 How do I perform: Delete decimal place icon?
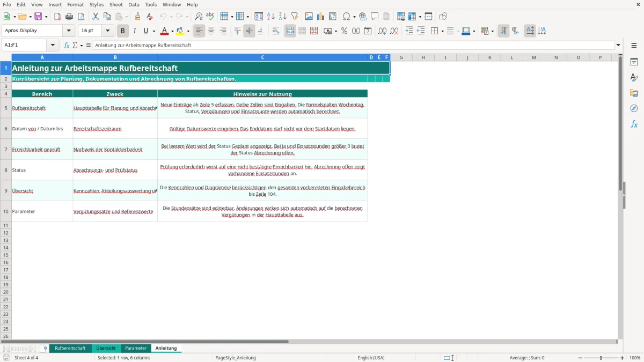point(394,31)
